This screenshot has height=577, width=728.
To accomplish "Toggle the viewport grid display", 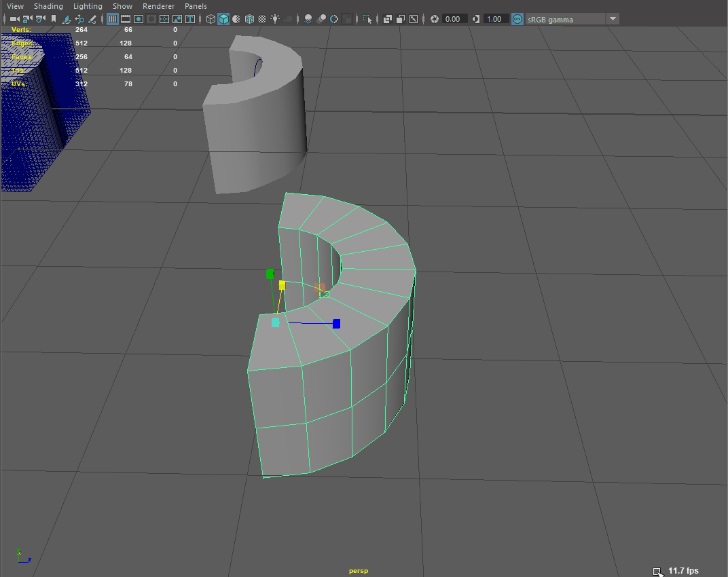I will [x=113, y=19].
